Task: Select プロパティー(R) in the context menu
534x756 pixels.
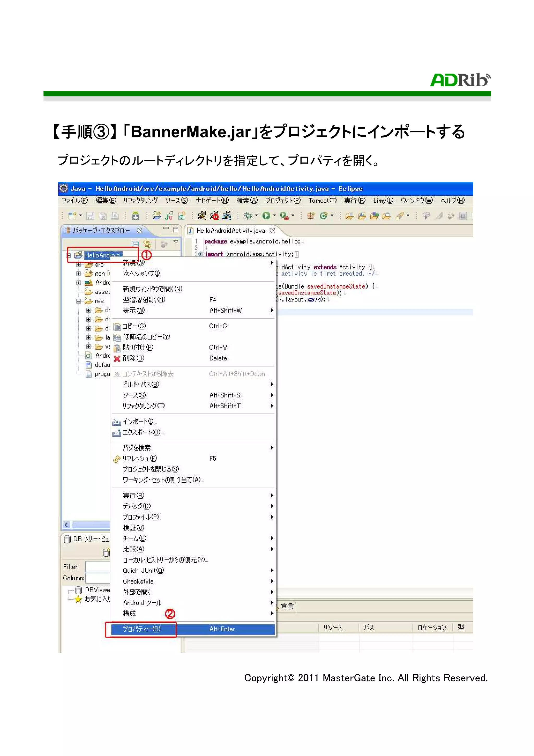Action: [193, 629]
